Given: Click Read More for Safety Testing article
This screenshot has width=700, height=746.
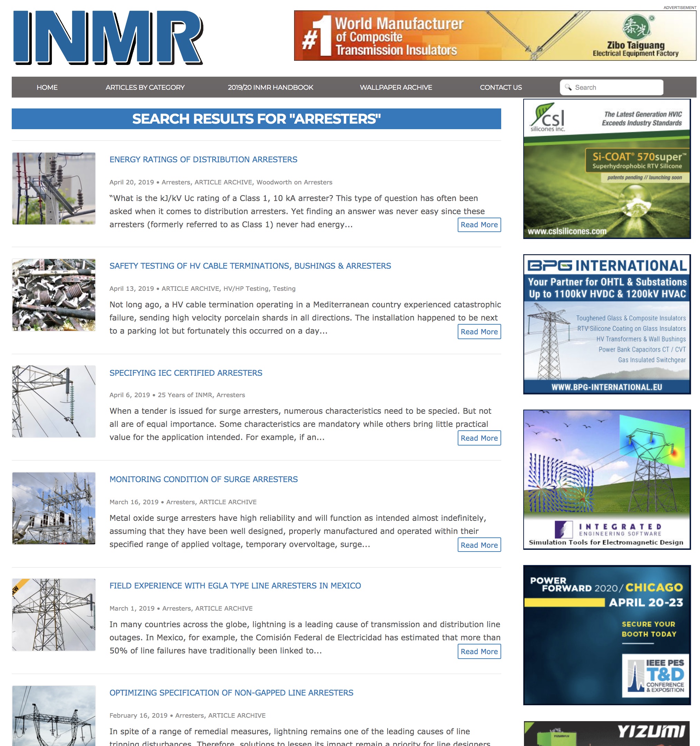Looking at the screenshot, I should pyautogui.click(x=479, y=332).
